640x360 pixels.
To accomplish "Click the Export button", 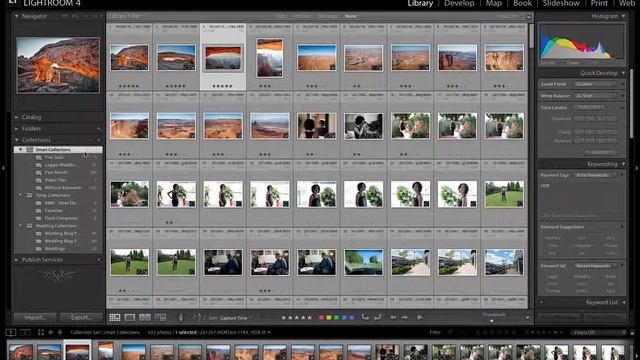I will pos(81,317).
